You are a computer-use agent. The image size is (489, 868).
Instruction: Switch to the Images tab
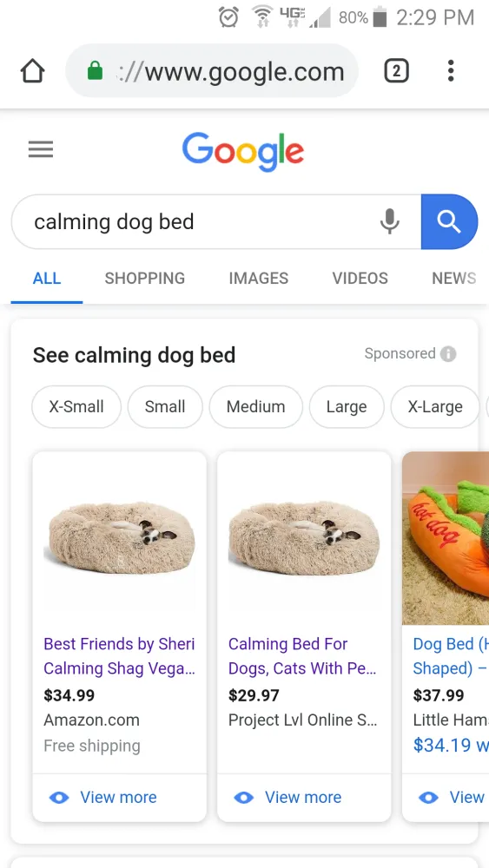259,278
